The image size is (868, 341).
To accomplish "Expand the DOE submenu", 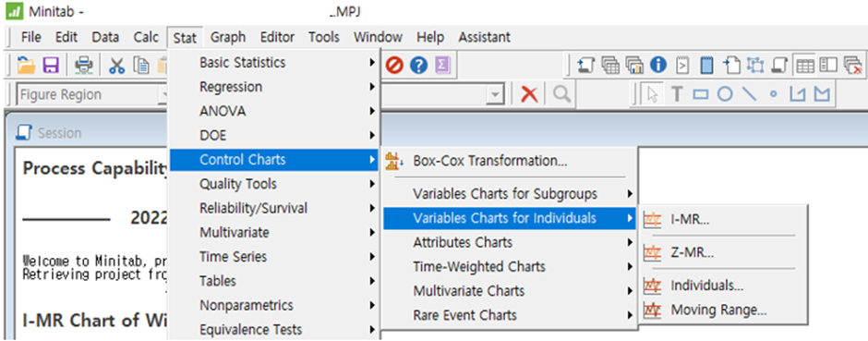I will pyautogui.click(x=274, y=136).
